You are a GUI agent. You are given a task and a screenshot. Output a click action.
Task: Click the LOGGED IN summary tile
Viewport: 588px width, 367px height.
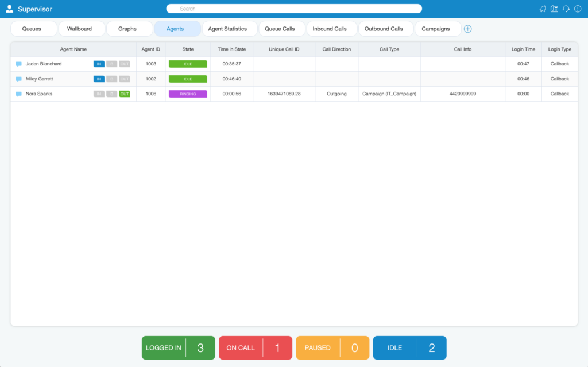coord(179,348)
